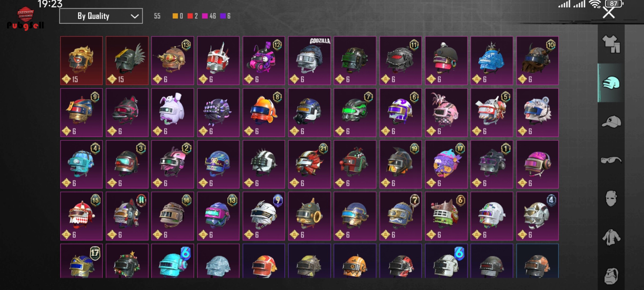The width and height of the screenshot is (644, 290).
Task: Click the Infinity PubgSell logo
Action: coord(25,18)
